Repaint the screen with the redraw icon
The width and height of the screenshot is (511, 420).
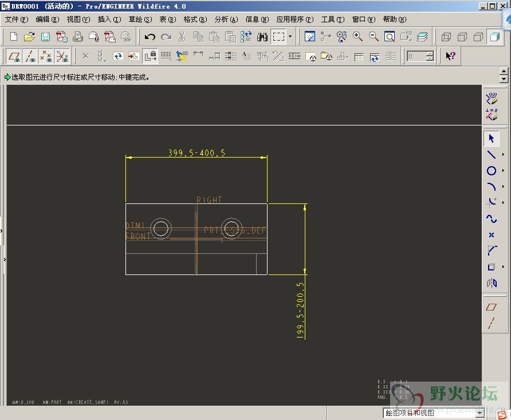[x=309, y=37]
